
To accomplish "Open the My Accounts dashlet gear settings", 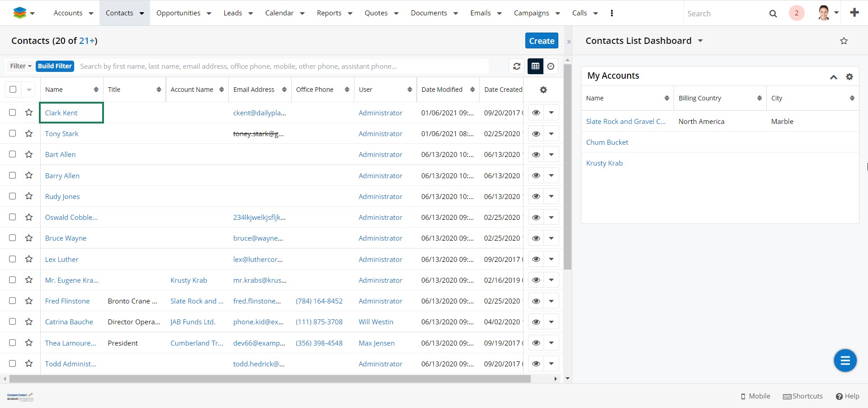I will pos(849,76).
